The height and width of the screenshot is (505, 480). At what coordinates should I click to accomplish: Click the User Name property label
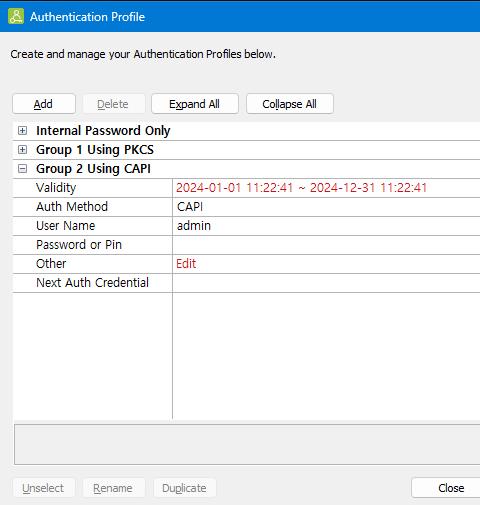[66, 226]
